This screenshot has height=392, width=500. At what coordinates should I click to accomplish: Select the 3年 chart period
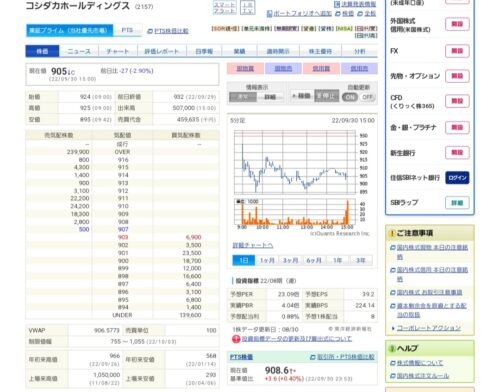(361, 260)
